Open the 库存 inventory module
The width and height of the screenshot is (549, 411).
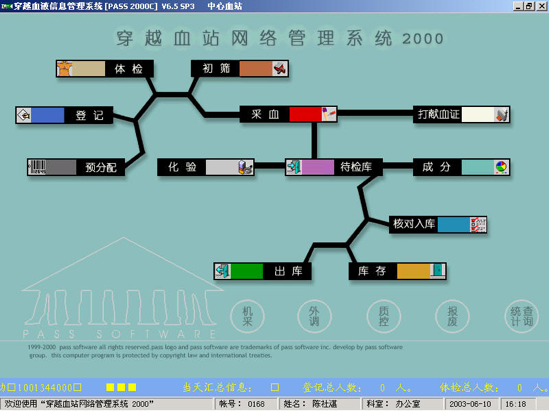pos(397,271)
